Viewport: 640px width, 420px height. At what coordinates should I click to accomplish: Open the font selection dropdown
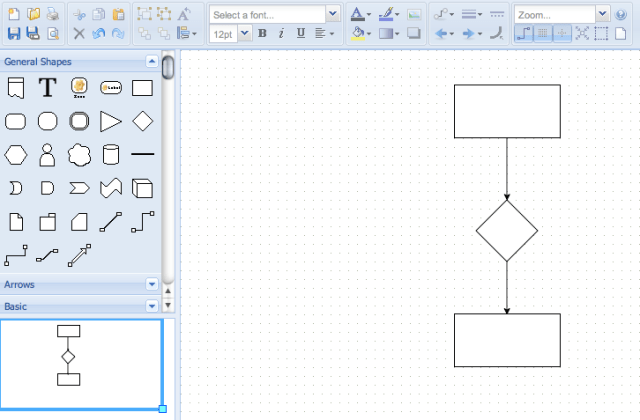coord(275,14)
